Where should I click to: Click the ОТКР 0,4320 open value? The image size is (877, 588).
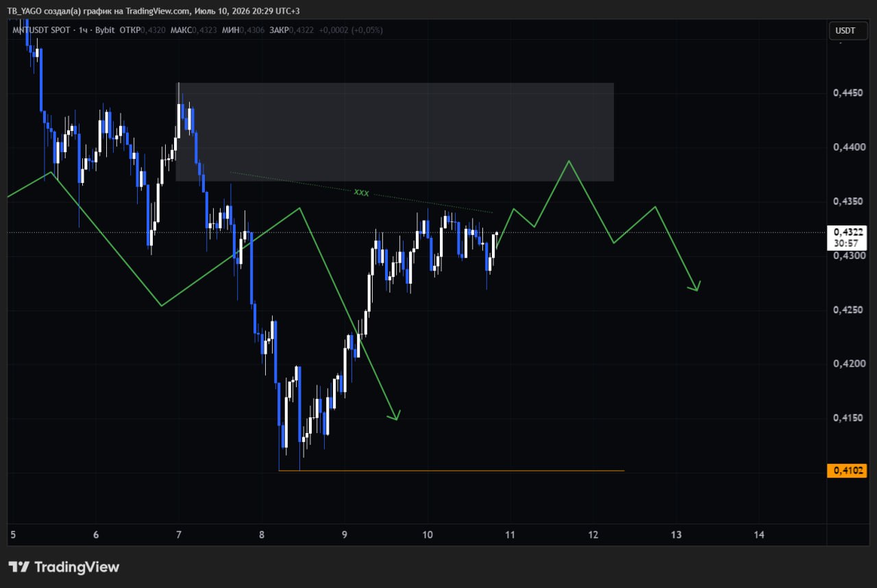tap(143, 30)
